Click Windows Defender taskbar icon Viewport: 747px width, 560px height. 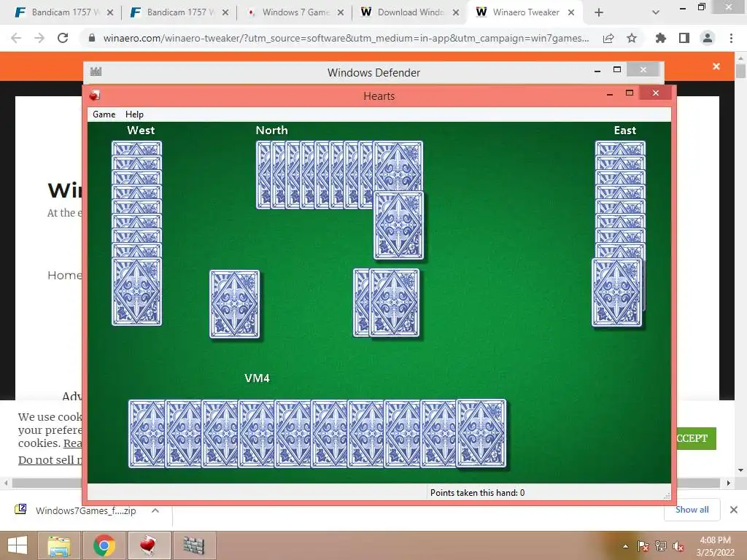pyautogui.click(x=194, y=545)
